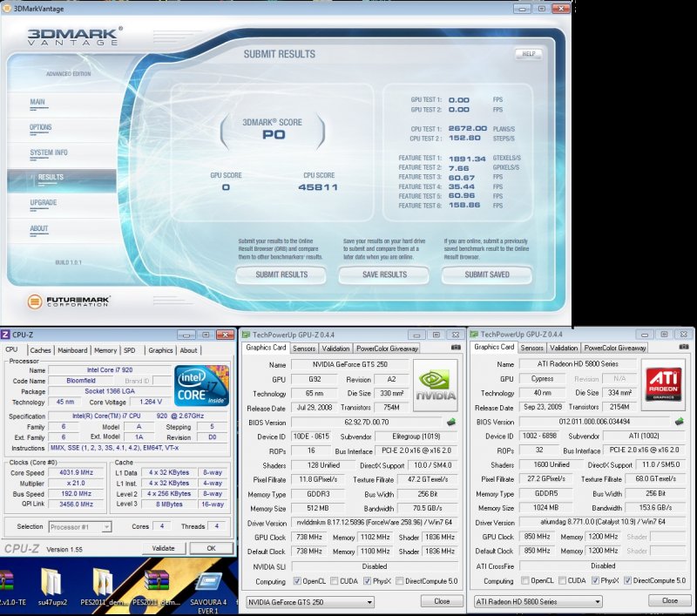Click the screenshot camera icon in ATI GPU-Z window
Image resolution: width=697 pixels, height=616 pixels.
coord(684,347)
